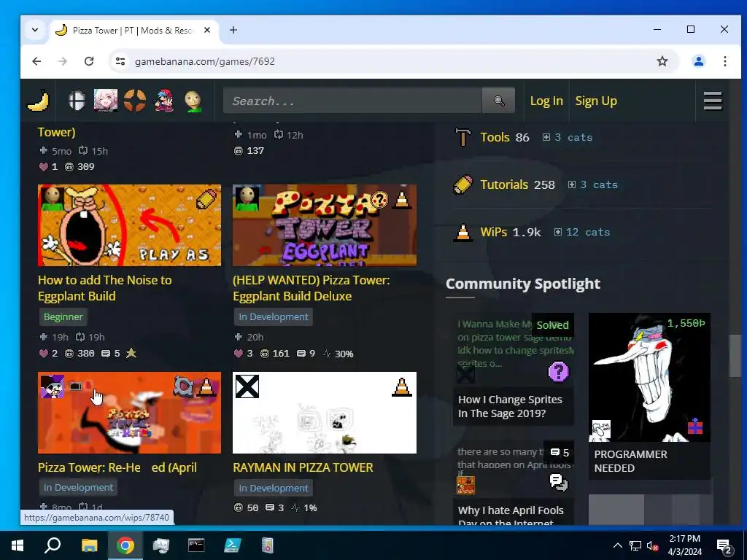
Task: Expand Tools 3 cats categories
Action: coord(568,137)
